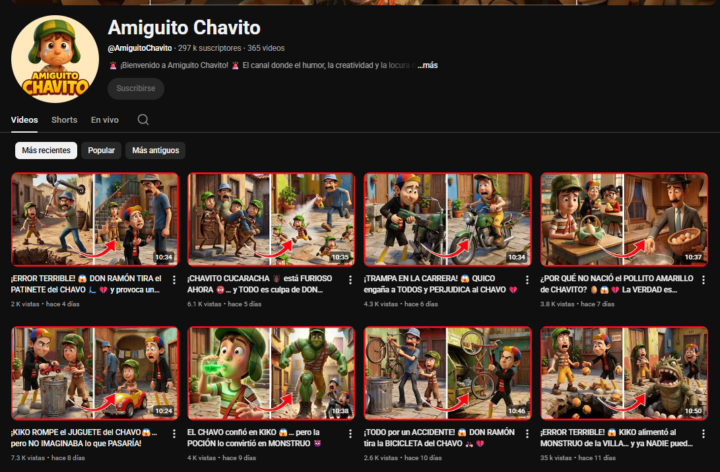The width and height of the screenshot is (720, 472).
Task: Click the 10:50 duration badge on MONSTRUO de la VILLA thumbnail
Action: pos(693,411)
